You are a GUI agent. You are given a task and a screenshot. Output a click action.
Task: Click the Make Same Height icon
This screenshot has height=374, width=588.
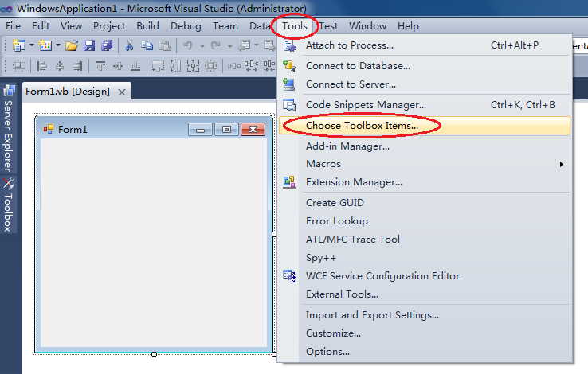pos(175,66)
